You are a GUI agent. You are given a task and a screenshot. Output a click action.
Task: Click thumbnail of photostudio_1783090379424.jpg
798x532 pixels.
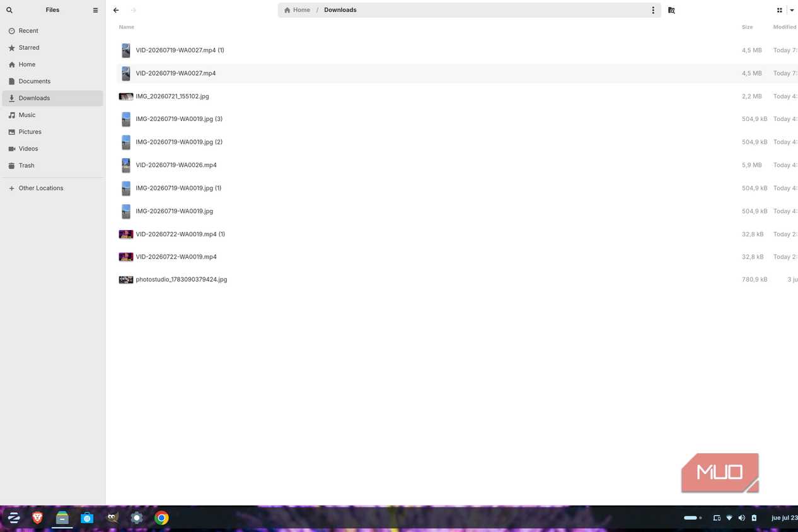tap(126, 280)
